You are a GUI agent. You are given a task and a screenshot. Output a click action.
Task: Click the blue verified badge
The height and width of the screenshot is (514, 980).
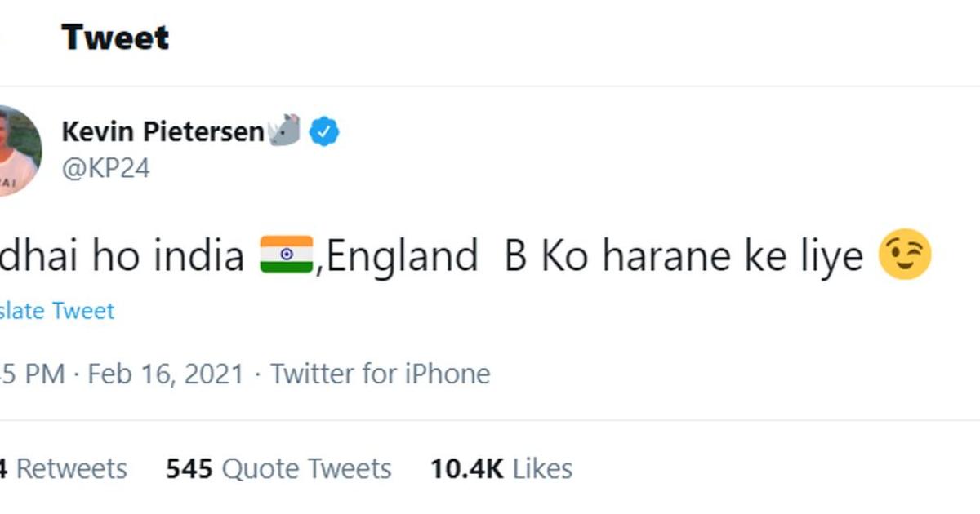click(x=324, y=131)
